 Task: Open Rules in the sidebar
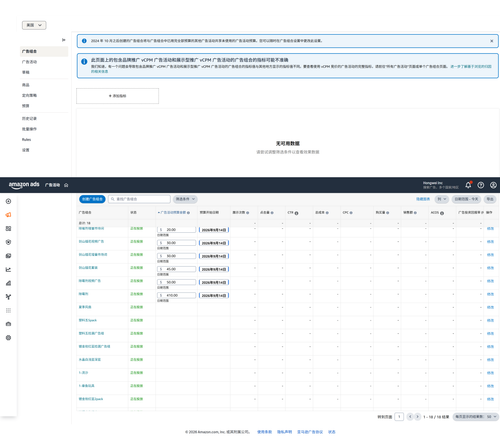26,140
